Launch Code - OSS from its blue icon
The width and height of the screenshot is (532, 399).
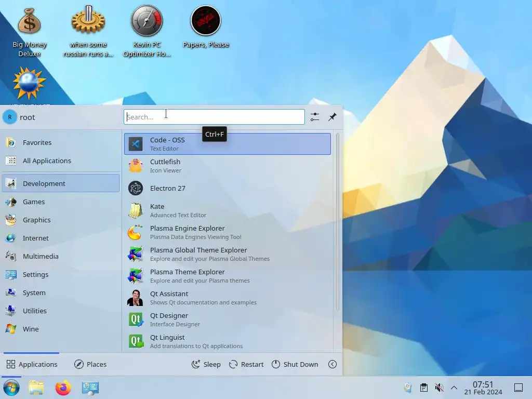pos(136,144)
